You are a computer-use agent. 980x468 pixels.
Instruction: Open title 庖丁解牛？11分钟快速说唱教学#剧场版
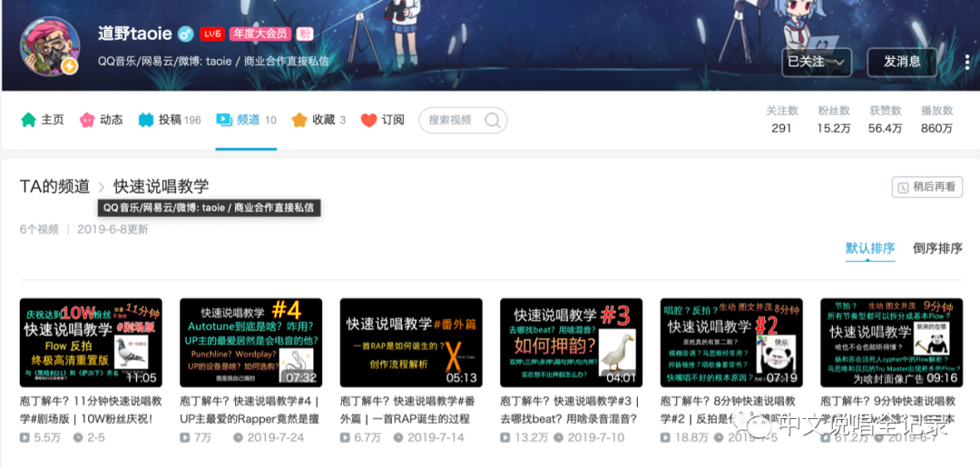[92, 410]
